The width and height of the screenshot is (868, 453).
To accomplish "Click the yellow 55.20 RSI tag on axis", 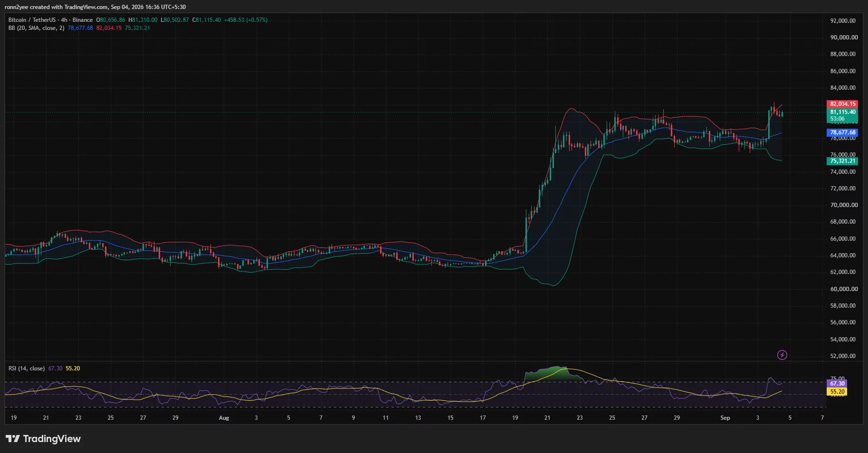I will (x=837, y=392).
